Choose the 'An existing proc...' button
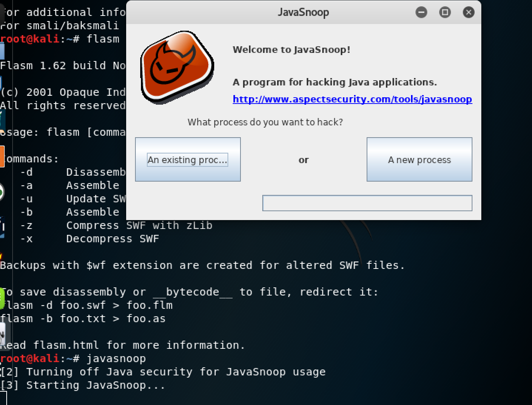Screen dimensions: 532x405 (x=188, y=159)
